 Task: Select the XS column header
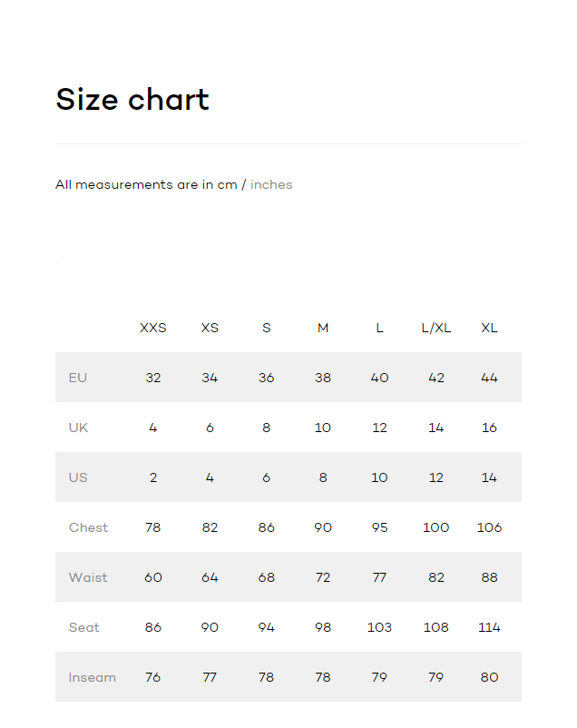pyautogui.click(x=210, y=328)
